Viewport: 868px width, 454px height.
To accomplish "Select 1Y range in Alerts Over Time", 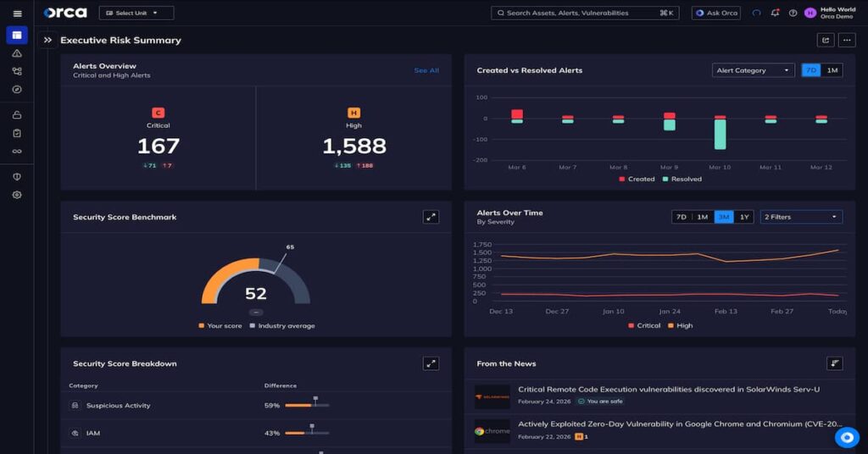I will [x=744, y=217].
